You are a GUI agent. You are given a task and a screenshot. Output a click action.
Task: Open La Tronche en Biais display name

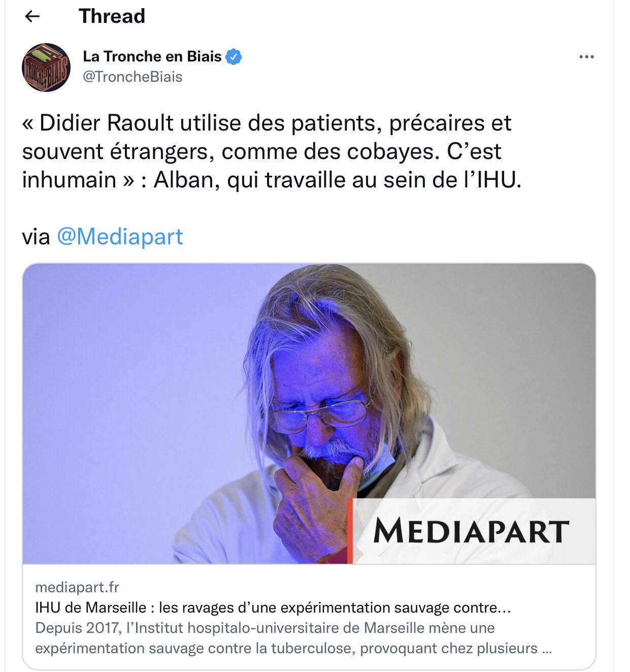click(x=152, y=56)
